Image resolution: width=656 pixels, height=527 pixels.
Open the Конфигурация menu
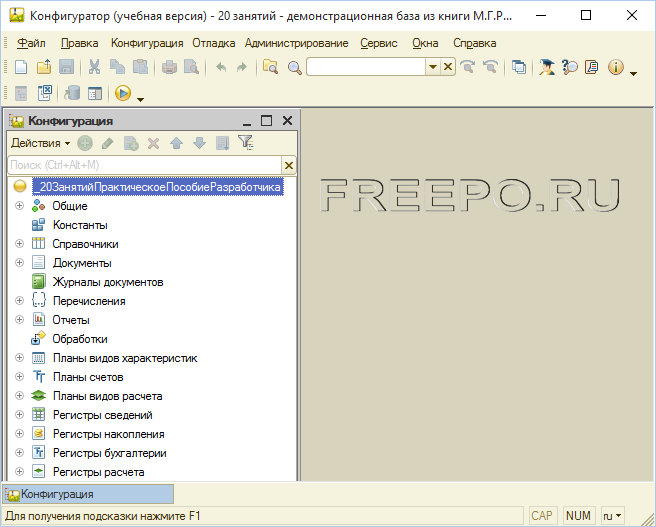click(x=147, y=43)
